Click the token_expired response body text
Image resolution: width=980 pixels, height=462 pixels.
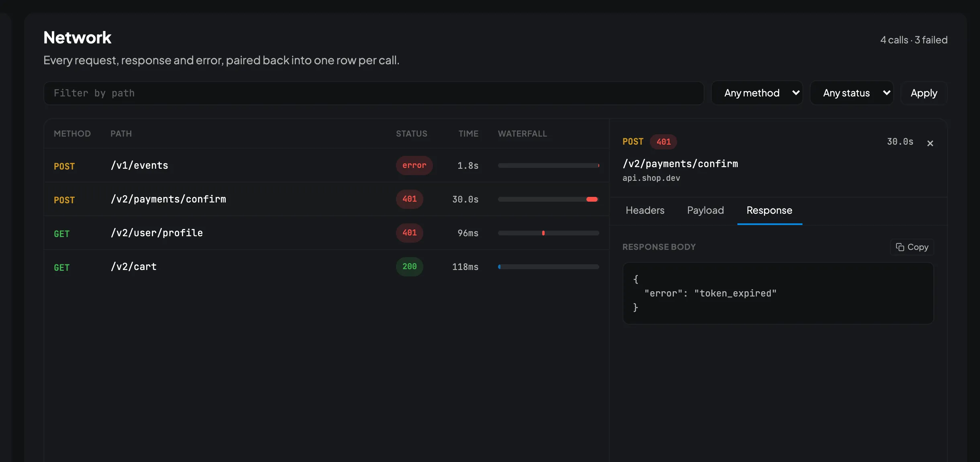click(735, 294)
